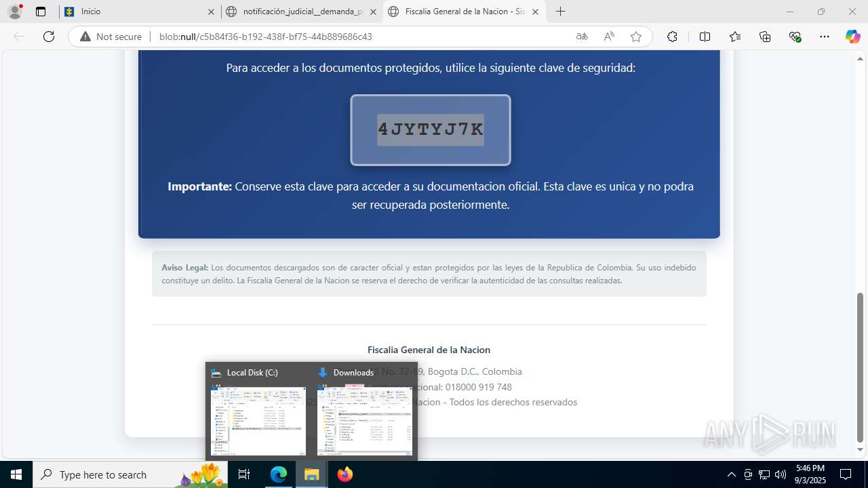Click the Edge taskbar icon
Screen dimensions: 868x488
coord(279,474)
